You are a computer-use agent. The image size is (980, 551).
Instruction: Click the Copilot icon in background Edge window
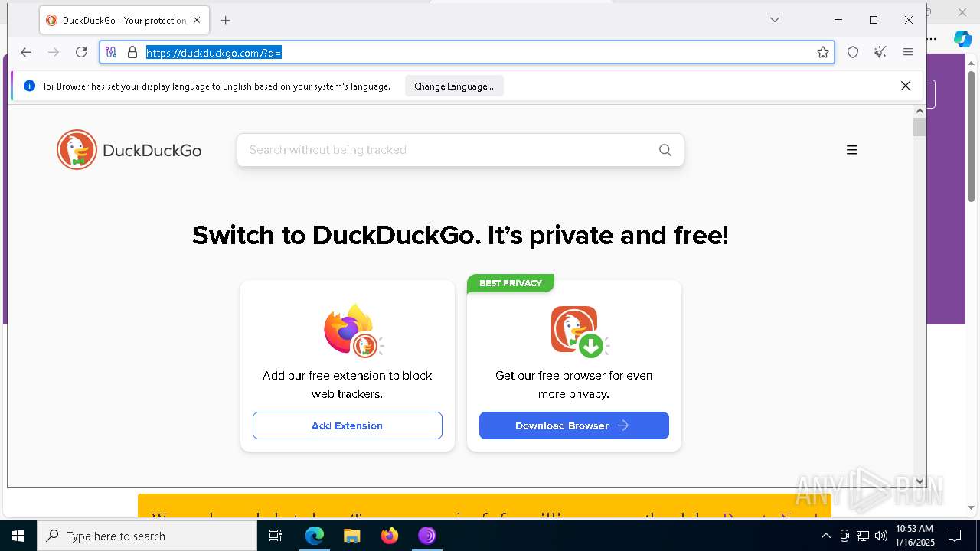tap(962, 38)
